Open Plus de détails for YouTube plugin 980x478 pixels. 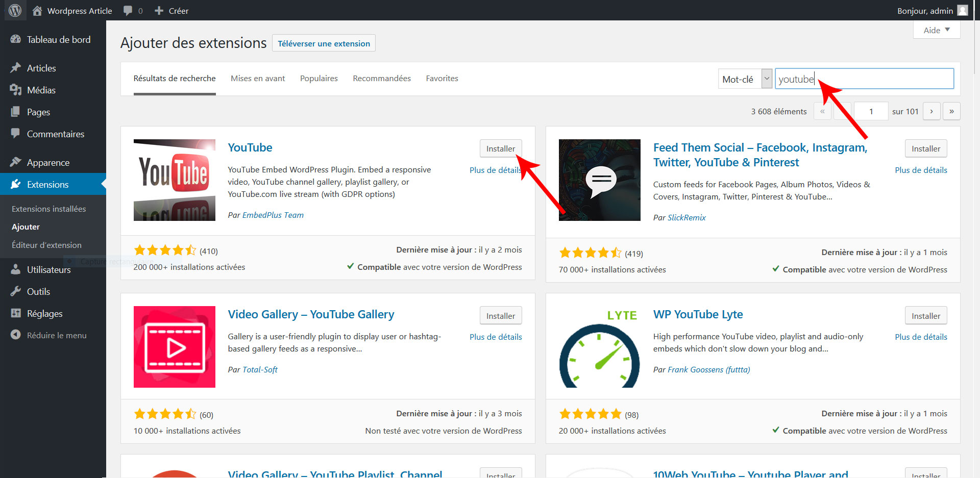coord(496,170)
